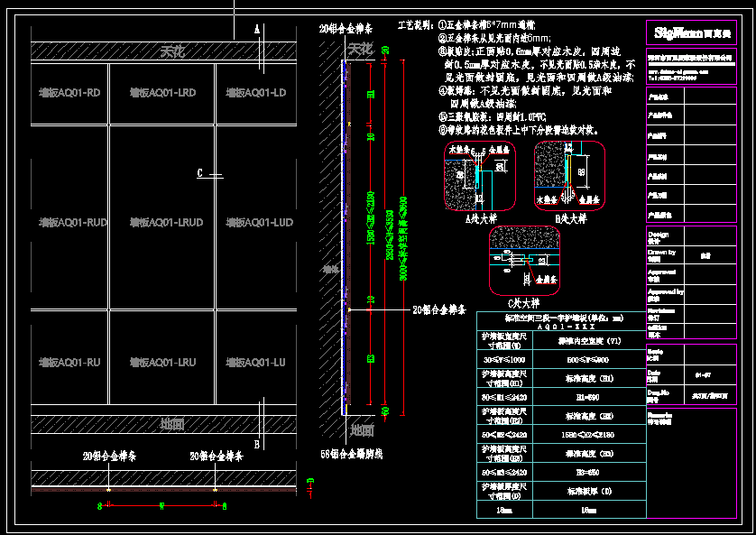Select the 墙板AQ01-LUD panel label
Screen dimensions: 756x535
coord(259,223)
